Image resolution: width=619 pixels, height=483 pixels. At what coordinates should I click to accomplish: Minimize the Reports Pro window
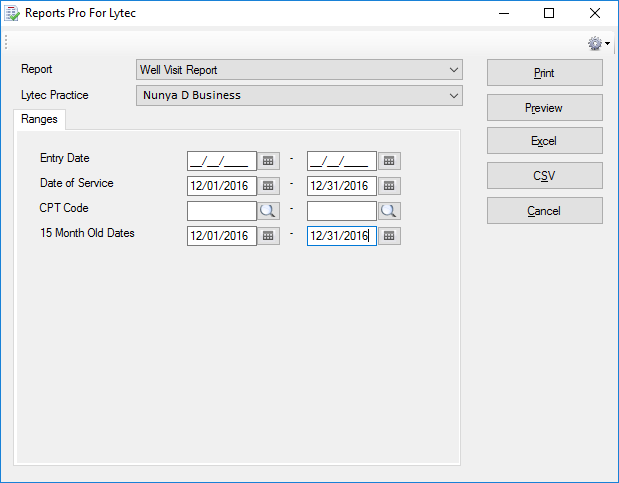click(504, 13)
